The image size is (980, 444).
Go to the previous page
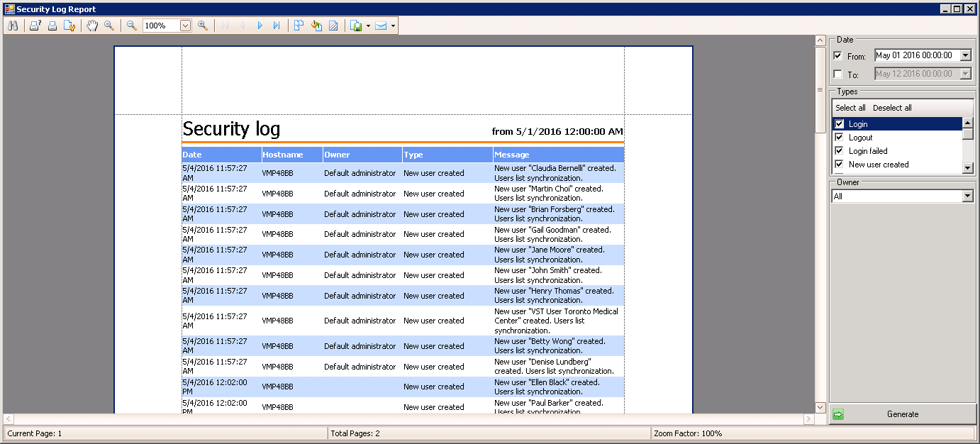(x=243, y=26)
